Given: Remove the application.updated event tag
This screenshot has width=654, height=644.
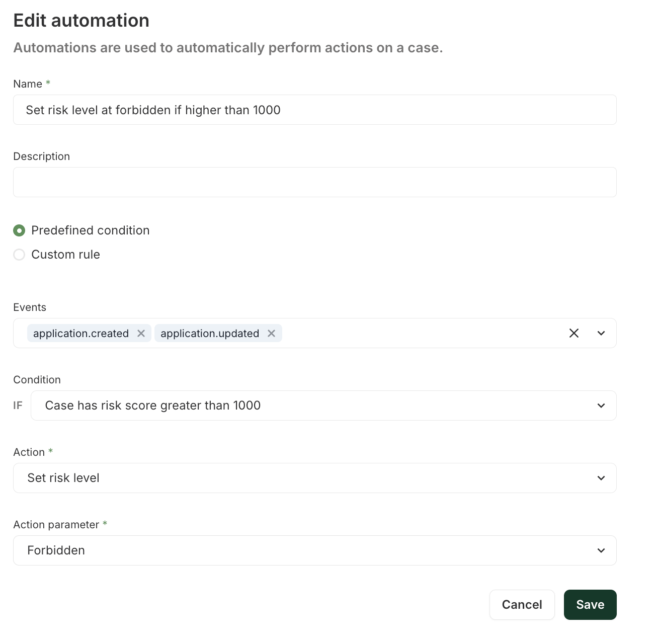Looking at the screenshot, I should [271, 334].
